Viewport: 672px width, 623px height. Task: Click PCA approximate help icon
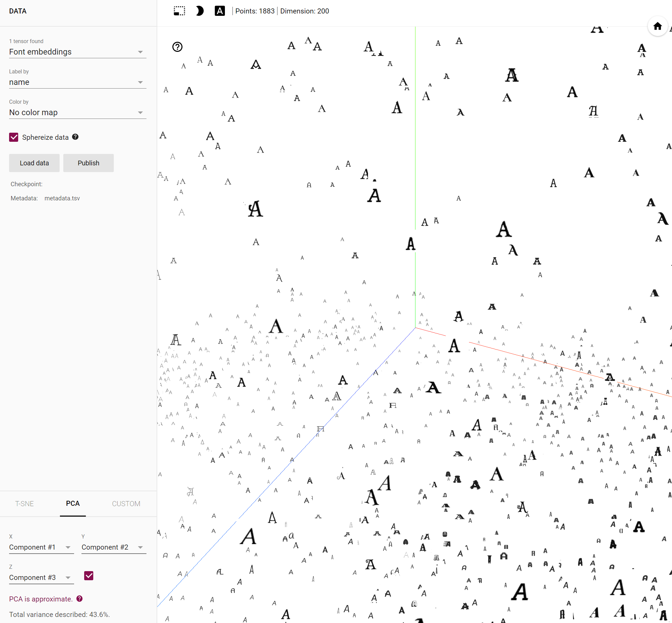click(79, 599)
